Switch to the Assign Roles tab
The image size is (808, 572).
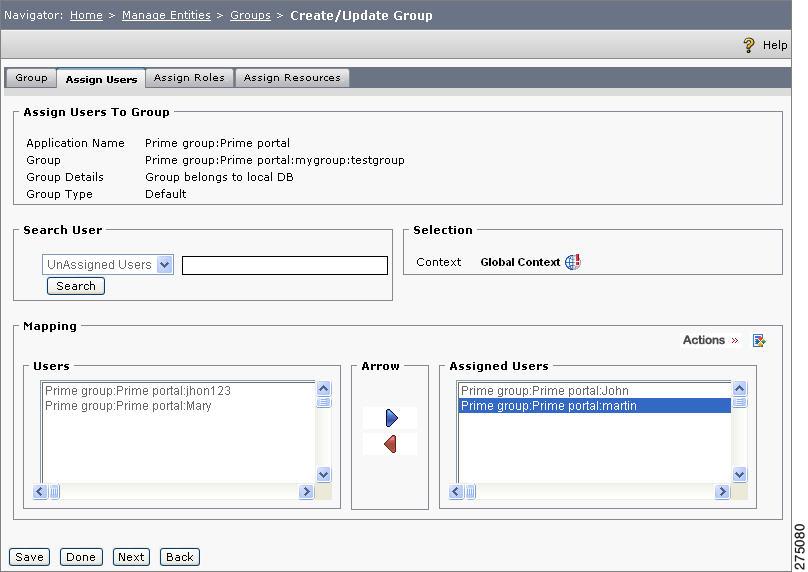(189, 78)
